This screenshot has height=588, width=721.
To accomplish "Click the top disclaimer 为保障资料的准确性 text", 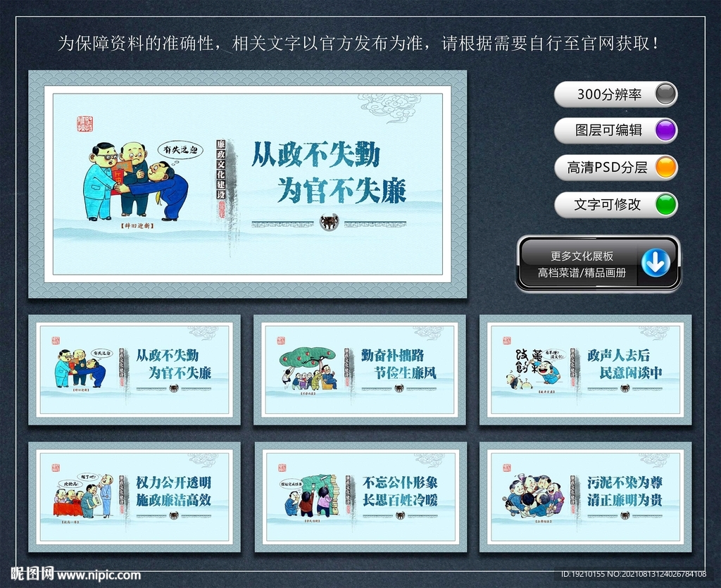I will coord(360,44).
